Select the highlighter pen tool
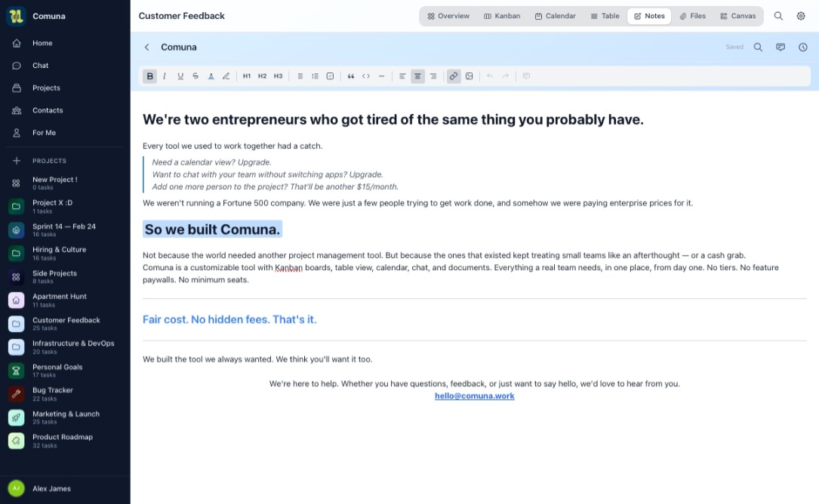 pyautogui.click(x=226, y=76)
